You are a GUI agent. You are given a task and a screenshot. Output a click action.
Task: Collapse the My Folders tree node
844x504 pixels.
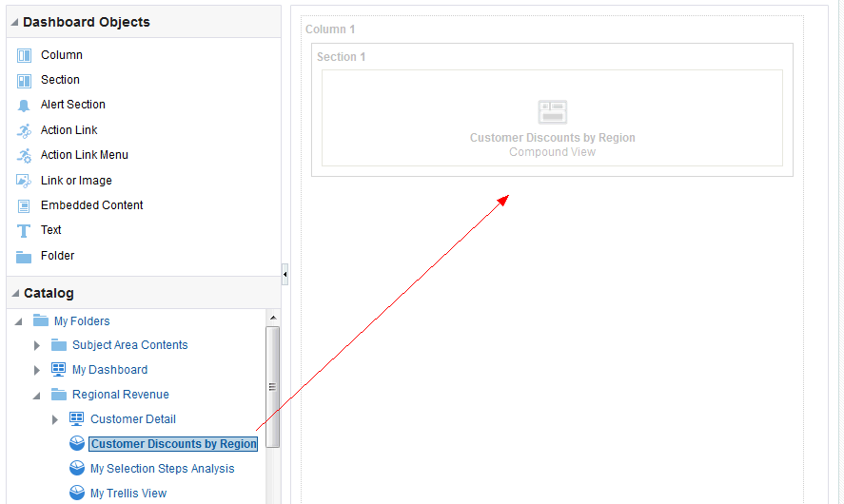(18, 321)
